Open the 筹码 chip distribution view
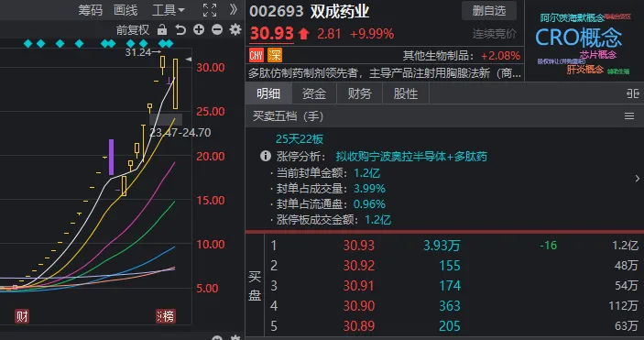The height and width of the screenshot is (340, 644). click(91, 10)
